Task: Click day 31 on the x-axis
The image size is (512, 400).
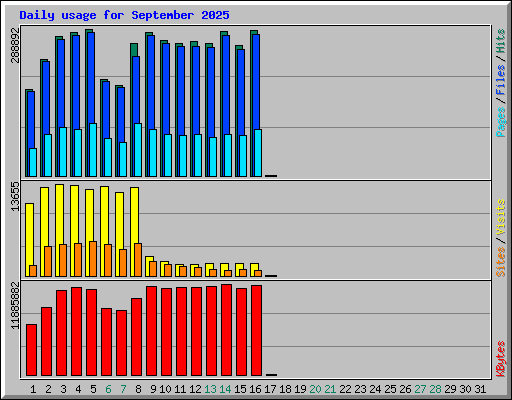Action: [x=480, y=389]
